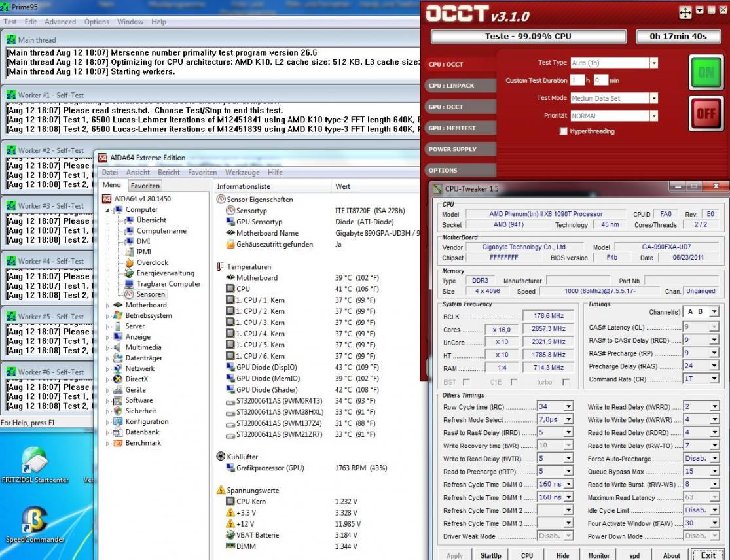Open the Options menu in Prime95
This screenshot has height=560, width=730.
pos(96,22)
